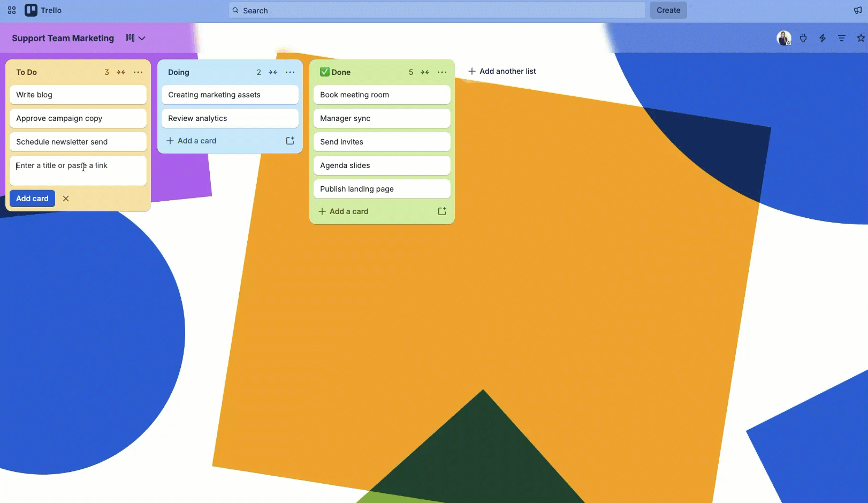The image size is (868, 503).
Task: Click Add a card in Done list
Action: tap(344, 211)
